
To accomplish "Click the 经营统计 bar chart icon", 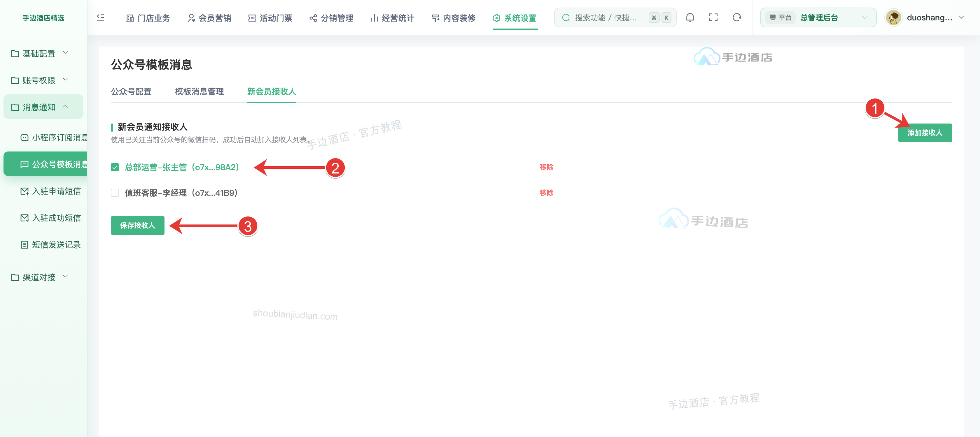I will pyautogui.click(x=374, y=18).
